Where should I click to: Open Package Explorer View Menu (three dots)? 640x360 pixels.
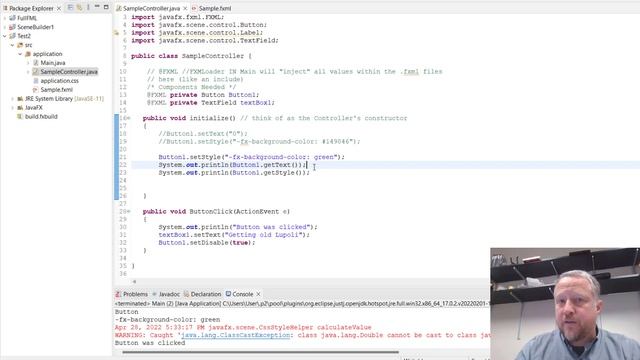tap(88, 7)
